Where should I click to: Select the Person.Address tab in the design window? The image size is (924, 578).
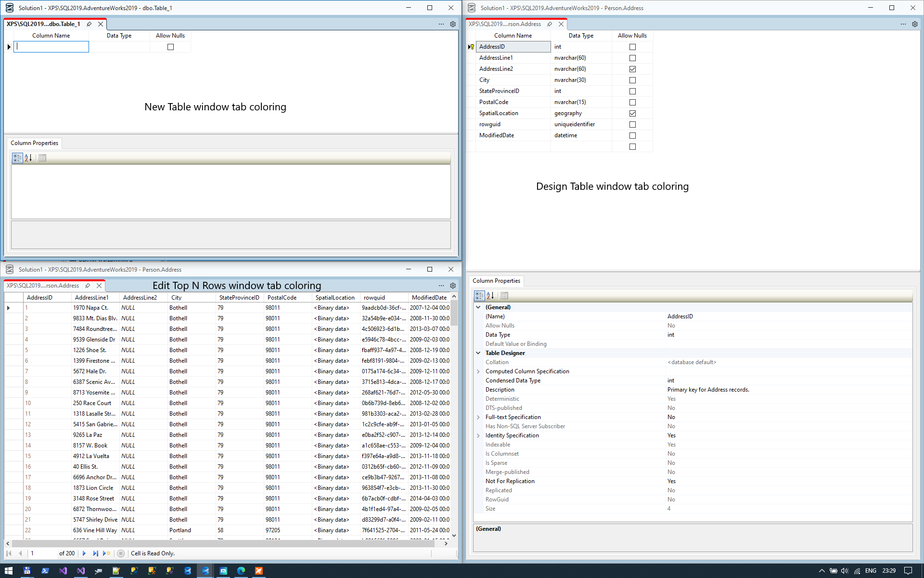[x=505, y=24]
